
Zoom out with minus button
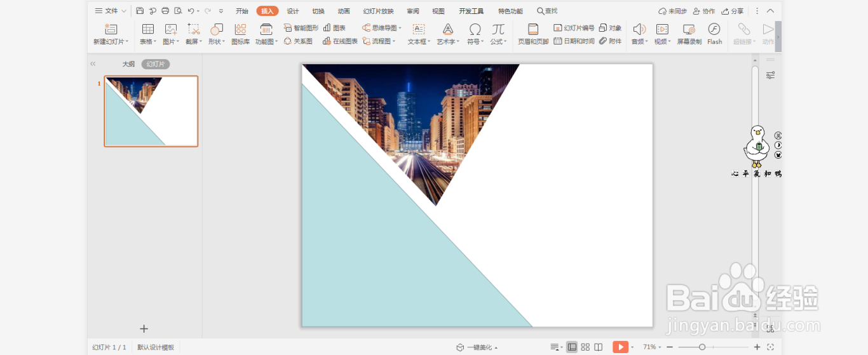coord(670,347)
